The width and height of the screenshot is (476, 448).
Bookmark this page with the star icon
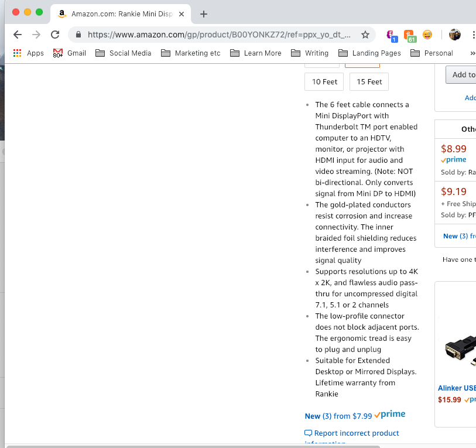365,35
